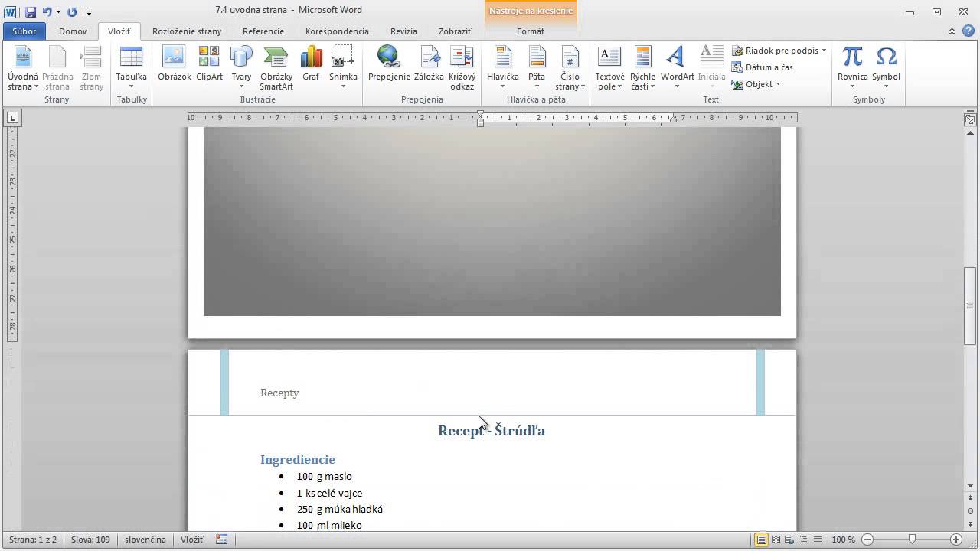Toggle the ruler display button
980x551 pixels.
pos(970,119)
